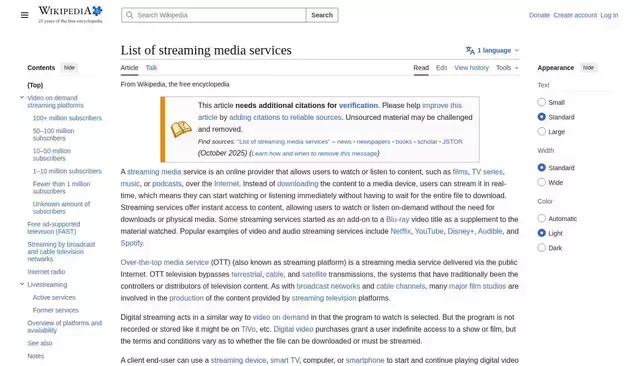Go to (Top) in contents
Image resolution: width=640 pixels, height=366 pixels.
[x=35, y=85]
